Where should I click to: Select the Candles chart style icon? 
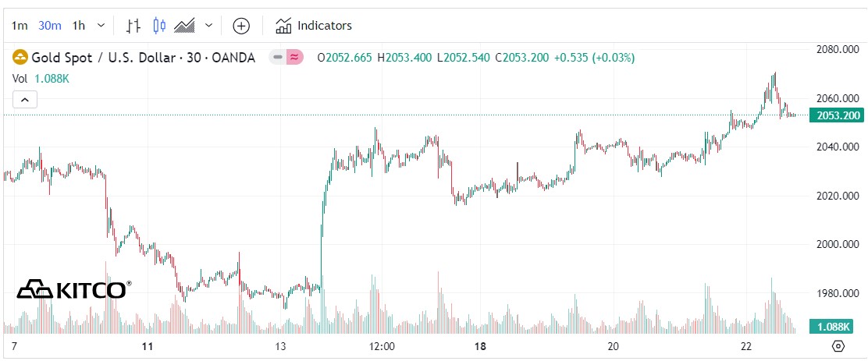click(x=159, y=26)
